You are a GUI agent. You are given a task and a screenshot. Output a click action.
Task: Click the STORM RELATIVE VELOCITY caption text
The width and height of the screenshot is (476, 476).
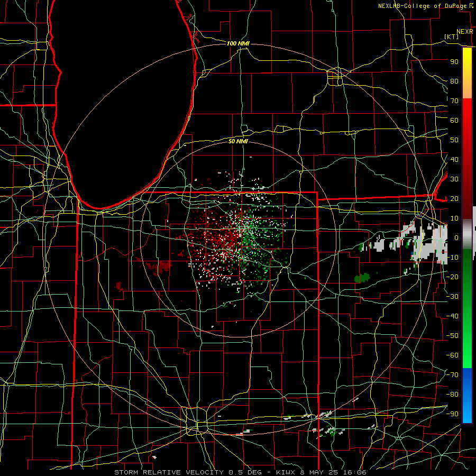coord(169,472)
